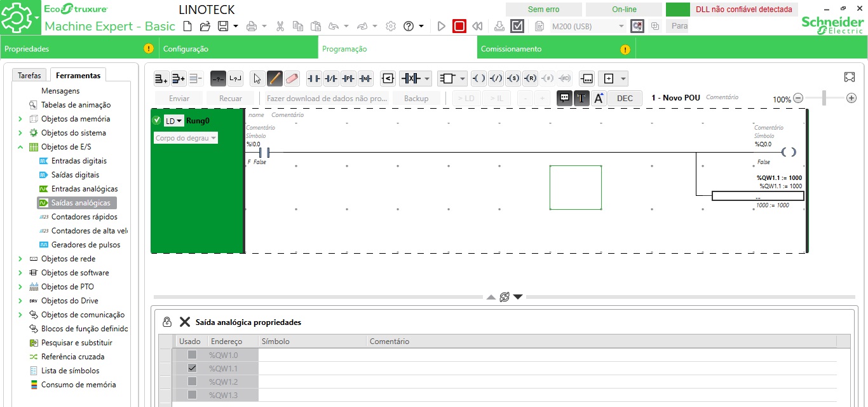Screen dimensions: 868x407
Task: Select Entradas analógicas in the tree
Action: pyautogui.click(x=85, y=189)
